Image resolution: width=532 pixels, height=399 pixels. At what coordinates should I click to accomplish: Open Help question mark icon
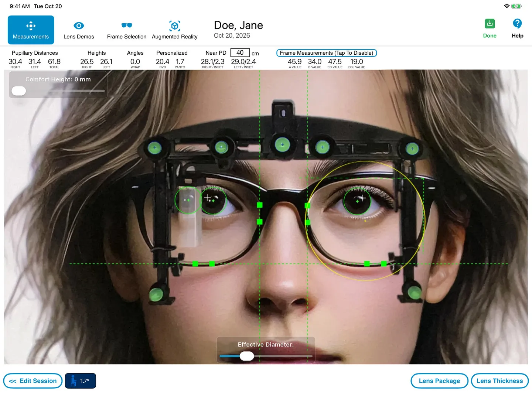(517, 24)
